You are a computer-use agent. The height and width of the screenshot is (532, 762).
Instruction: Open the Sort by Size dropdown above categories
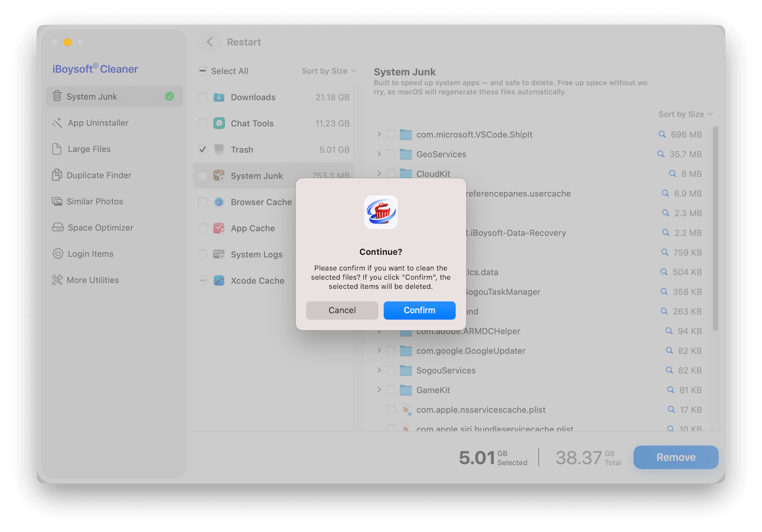pos(329,71)
